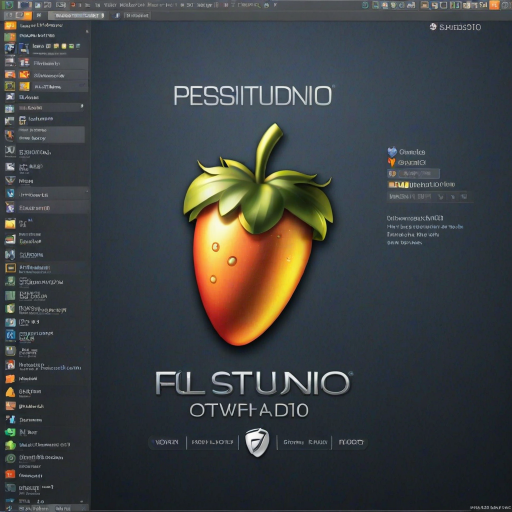The image size is (512, 512).
Task: Select the orange folder icon in the sidebar
Action: (10, 379)
